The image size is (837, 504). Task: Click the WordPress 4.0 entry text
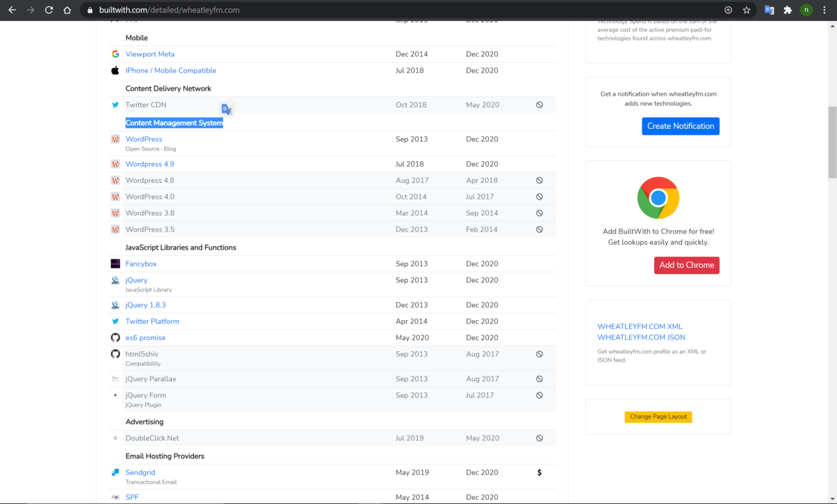coord(150,197)
